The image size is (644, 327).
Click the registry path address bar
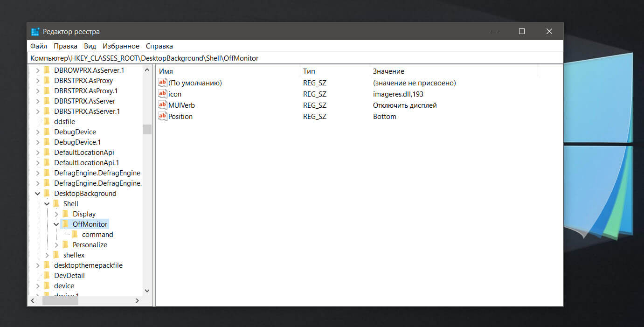(295, 58)
